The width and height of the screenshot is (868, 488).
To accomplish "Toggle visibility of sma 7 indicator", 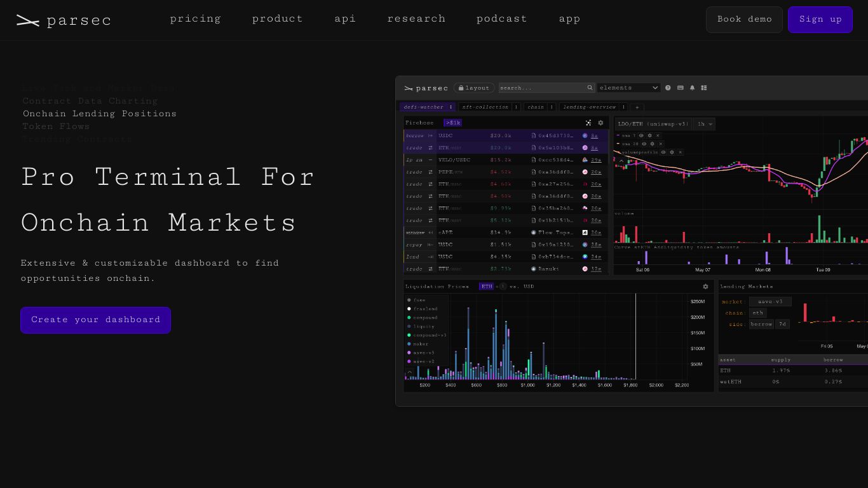I will (x=641, y=135).
